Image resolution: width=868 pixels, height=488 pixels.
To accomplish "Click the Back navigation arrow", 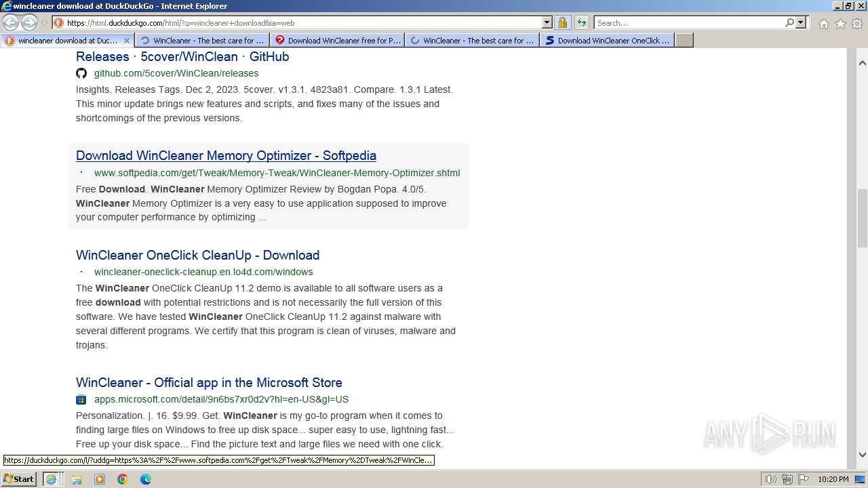I will point(11,22).
